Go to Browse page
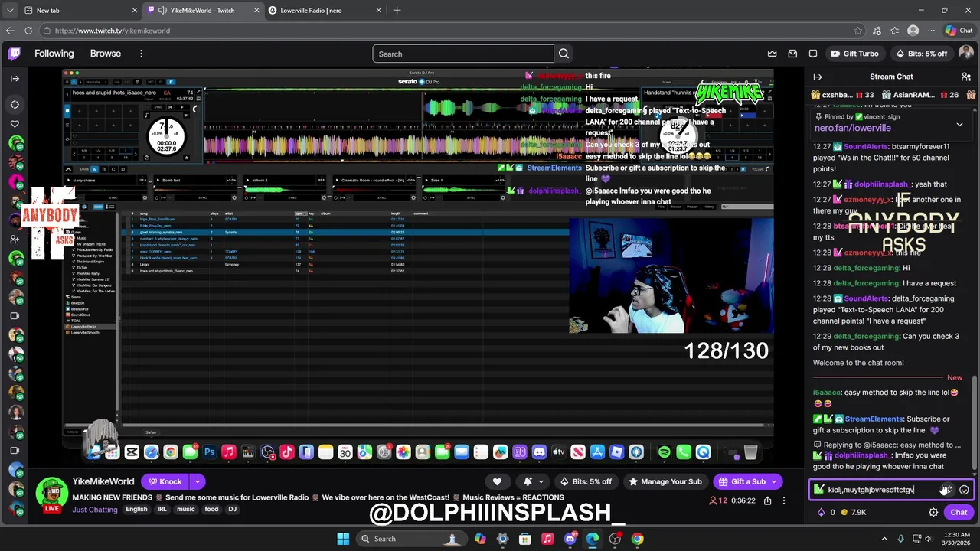Screen dimensions: 980x551 pos(106,54)
